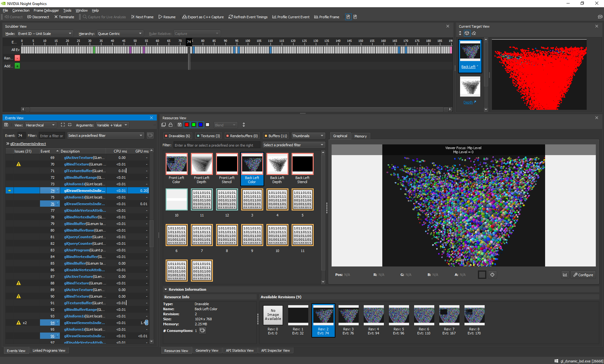Collapse the Revision Information section
The width and height of the screenshot is (604, 364).
click(166, 289)
